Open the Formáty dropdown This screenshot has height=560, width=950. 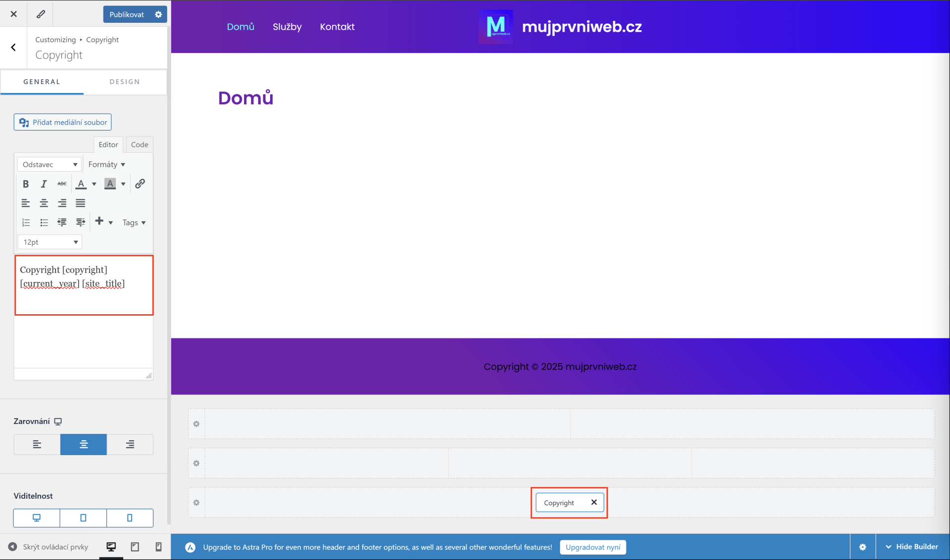tap(106, 164)
